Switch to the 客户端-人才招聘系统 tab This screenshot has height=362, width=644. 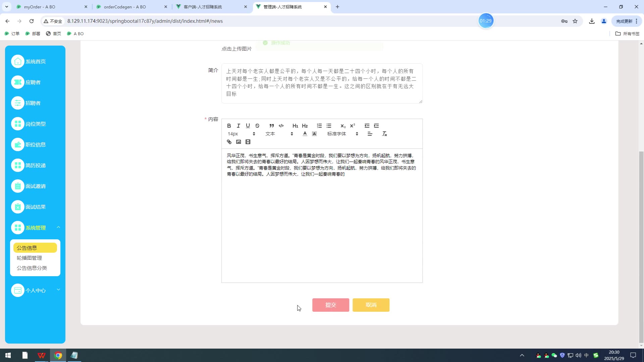click(x=203, y=7)
